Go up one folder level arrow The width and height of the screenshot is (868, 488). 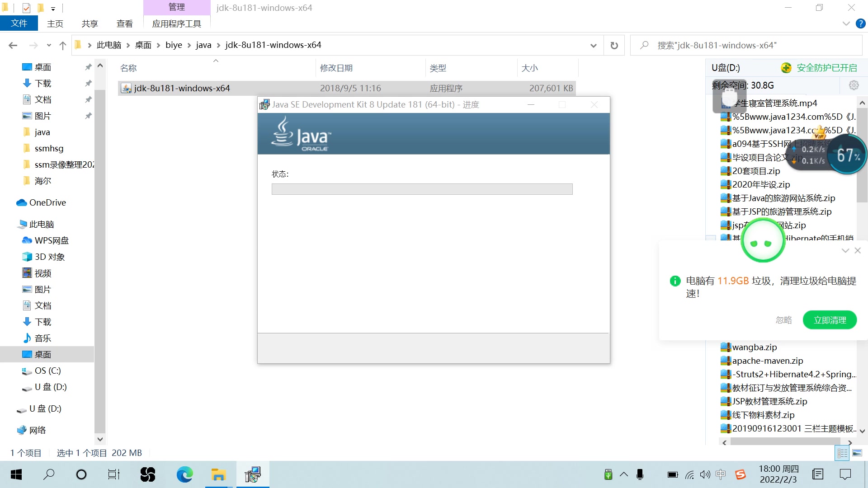63,45
